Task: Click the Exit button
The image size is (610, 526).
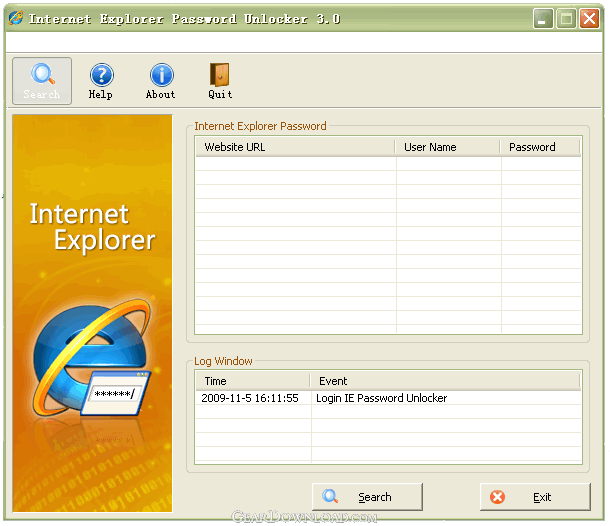Action: pyautogui.click(x=535, y=497)
